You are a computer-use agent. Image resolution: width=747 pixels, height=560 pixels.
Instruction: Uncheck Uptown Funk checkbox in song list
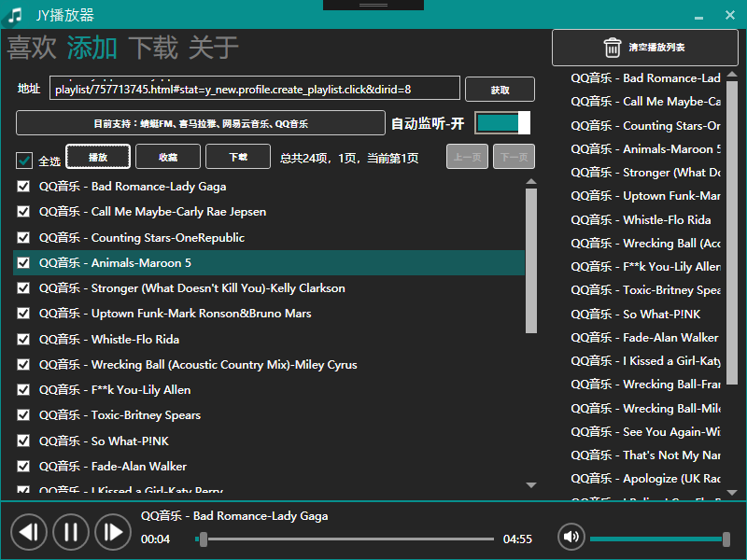click(x=23, y=314)
